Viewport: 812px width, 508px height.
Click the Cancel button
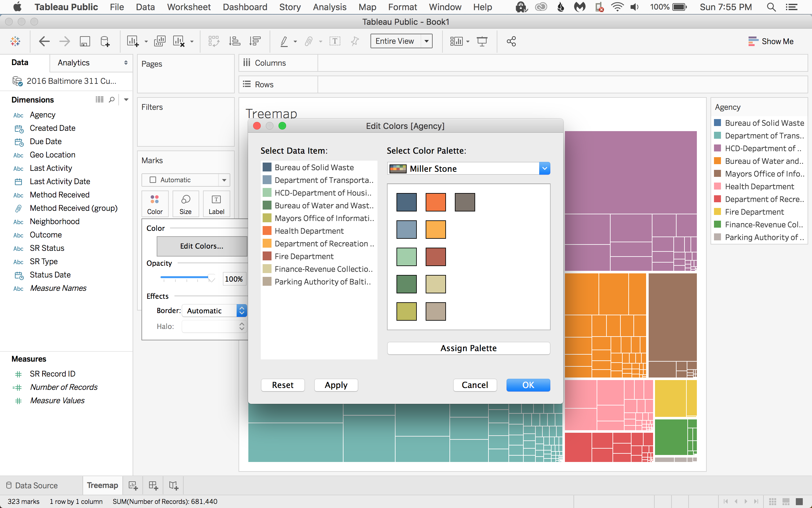click(x=475, y=385)
